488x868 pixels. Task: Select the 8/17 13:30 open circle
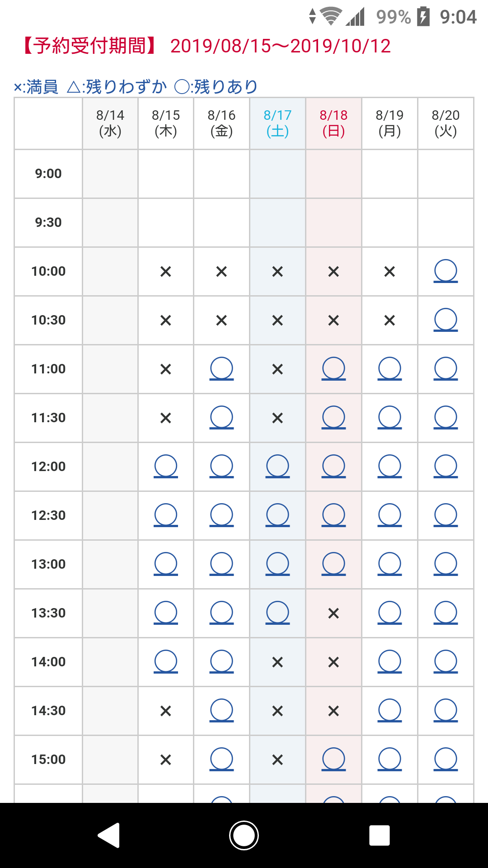coord(277,613)
